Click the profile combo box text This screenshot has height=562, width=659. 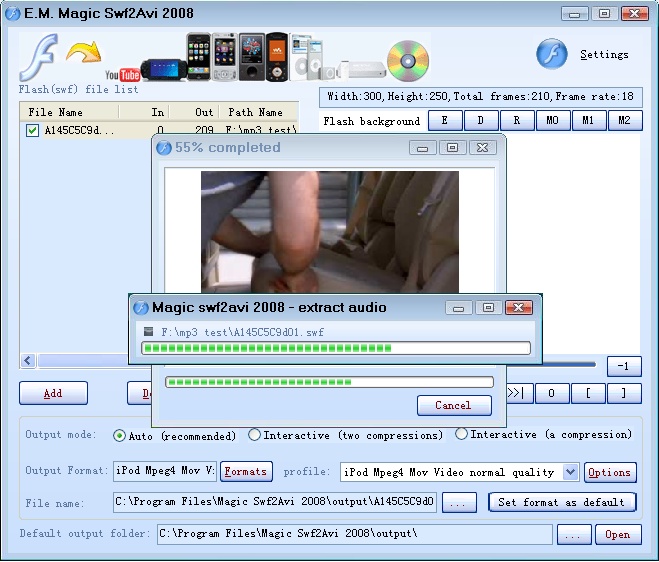(451, 472)
